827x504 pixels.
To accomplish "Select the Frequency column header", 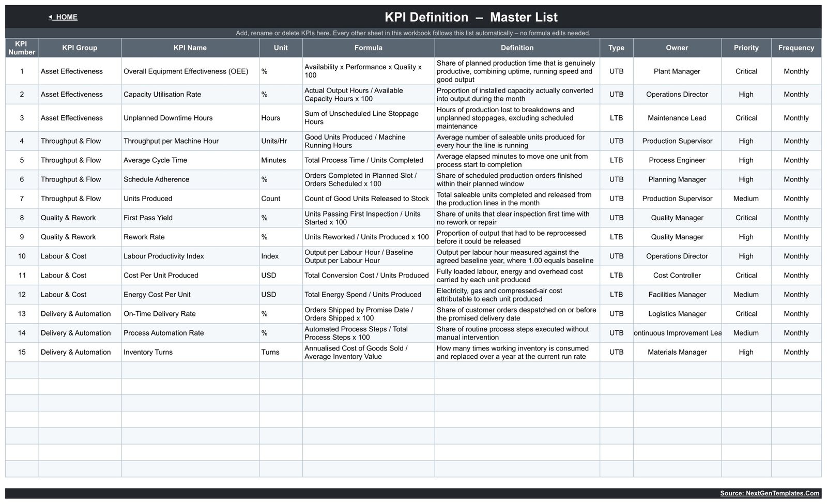I will point(796,48).
